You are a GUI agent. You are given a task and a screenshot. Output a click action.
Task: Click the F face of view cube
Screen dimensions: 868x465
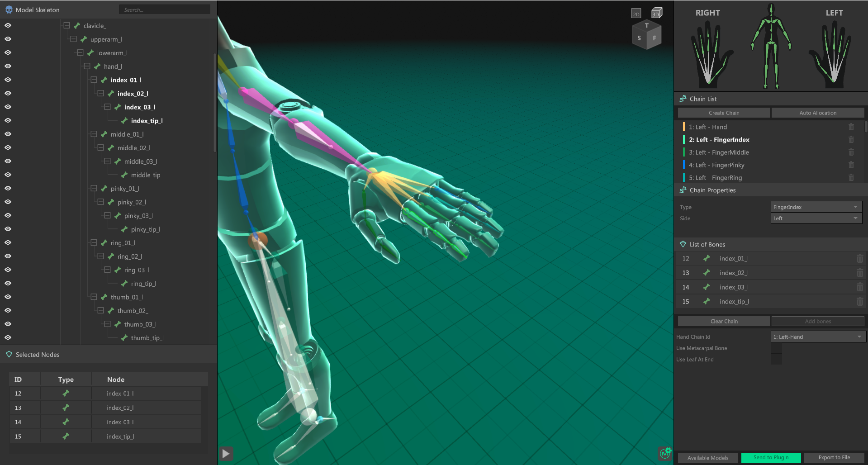click(x=655, y=38)
